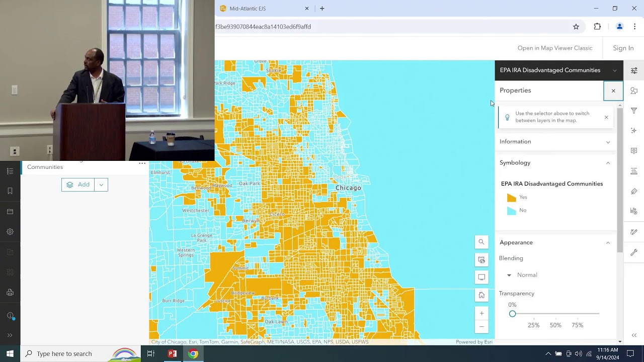The width and height of the screenshot is (644, 362).
Task: Open the Sketch pencil tool icon
Action: click(x=634, y=232)
